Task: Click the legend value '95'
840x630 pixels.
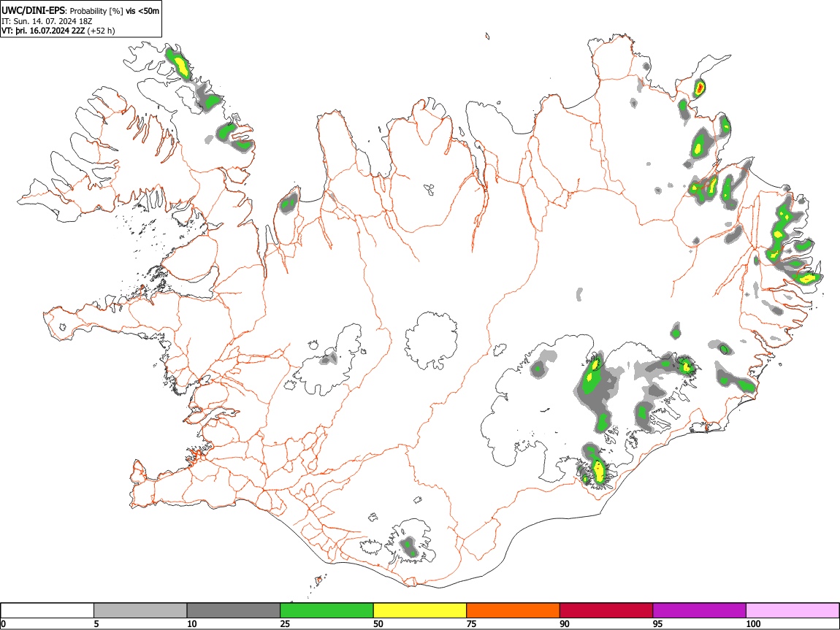Action: [658, 623]
